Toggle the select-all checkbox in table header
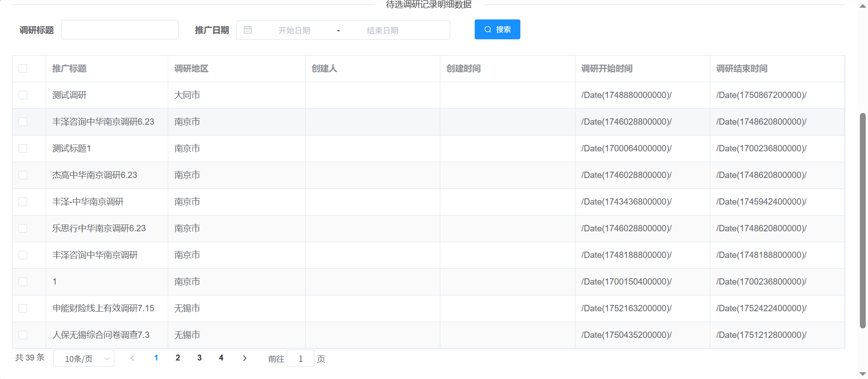This screenshot has height=379, width=868. click(x=23, y=68)
